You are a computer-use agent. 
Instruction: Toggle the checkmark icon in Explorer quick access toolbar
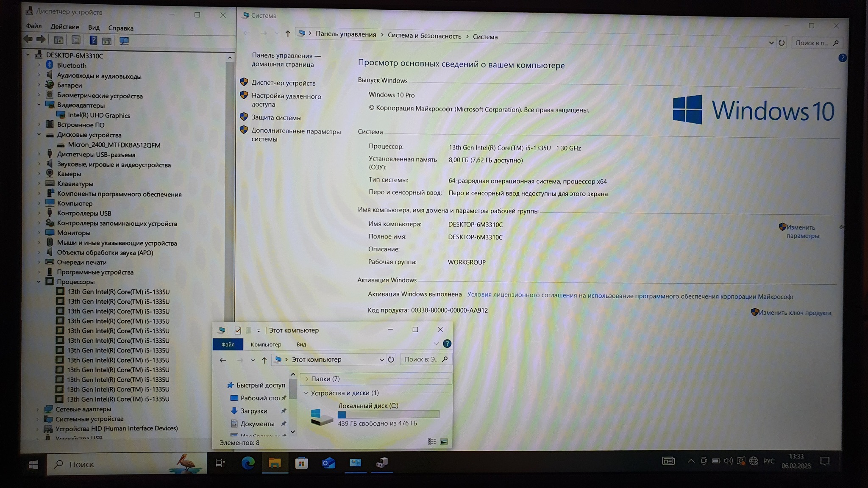click(x=237, y=330)
